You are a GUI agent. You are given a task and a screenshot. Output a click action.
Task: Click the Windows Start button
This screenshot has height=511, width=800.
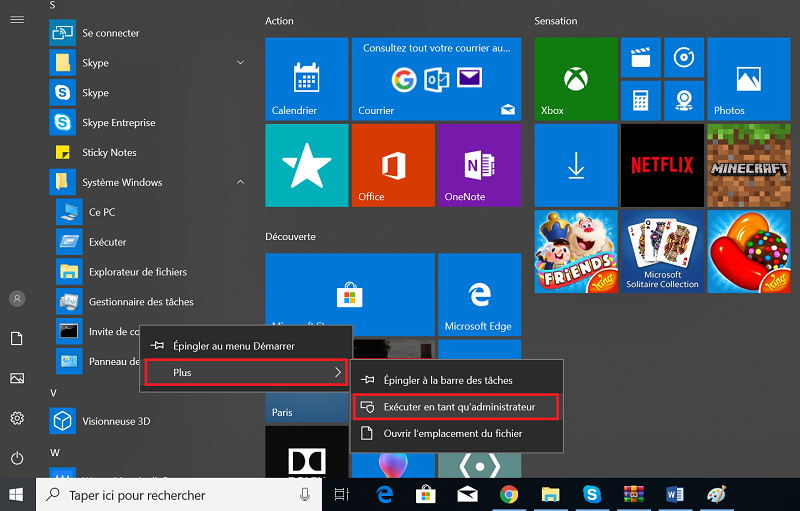[x=16, y=495]
